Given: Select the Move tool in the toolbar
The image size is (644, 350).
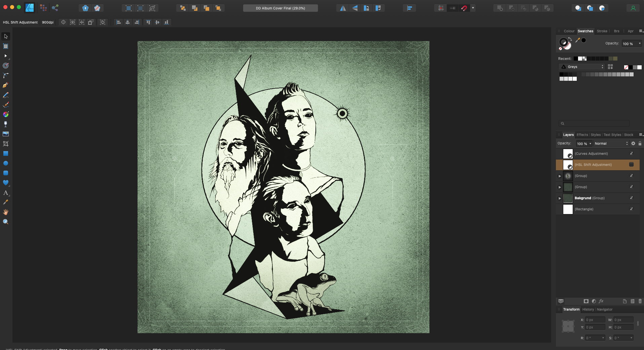Looking at the screenshot, I should coord(6,36).
